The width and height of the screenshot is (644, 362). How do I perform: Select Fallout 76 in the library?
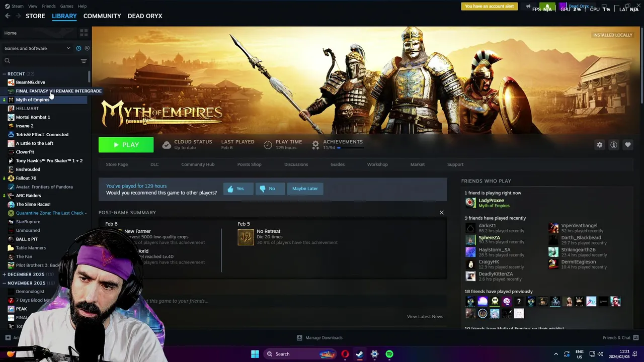click(26, 178)
